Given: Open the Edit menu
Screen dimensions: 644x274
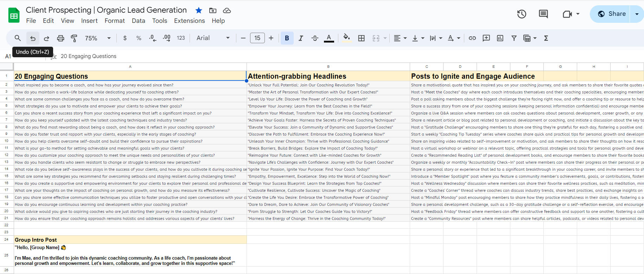Looking at the screenshot, I should pos(48,21).
